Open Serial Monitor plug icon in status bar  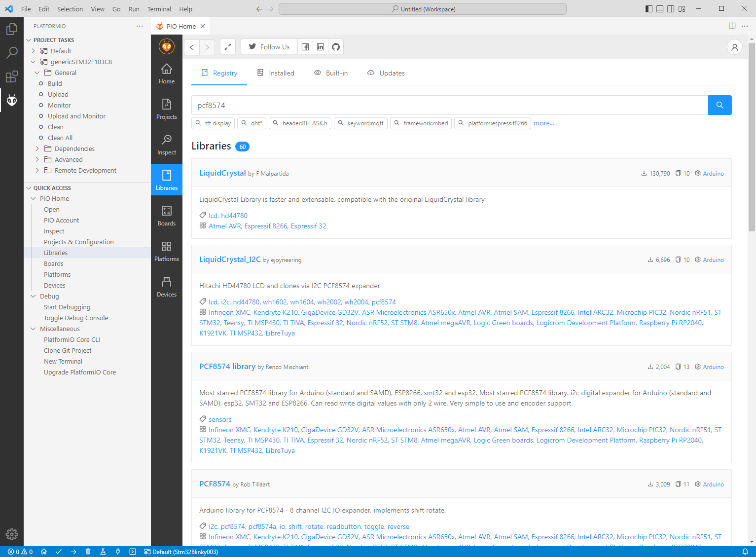pos(118,552)
